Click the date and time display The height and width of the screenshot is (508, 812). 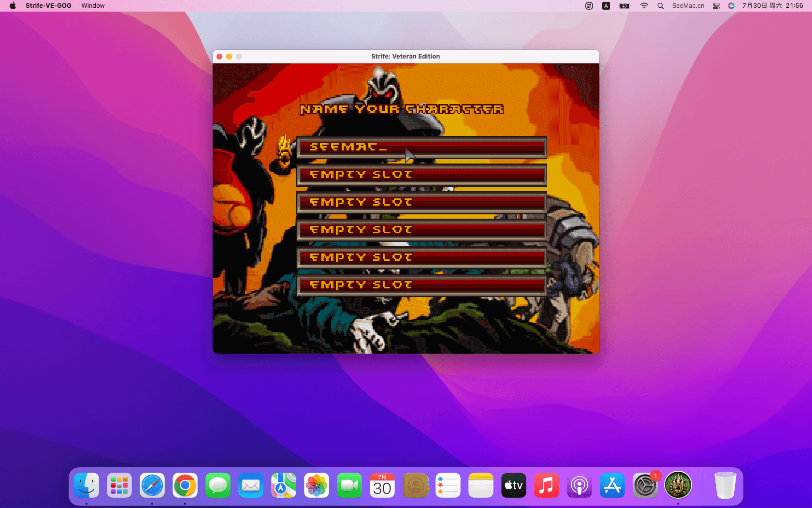point(773,6)
